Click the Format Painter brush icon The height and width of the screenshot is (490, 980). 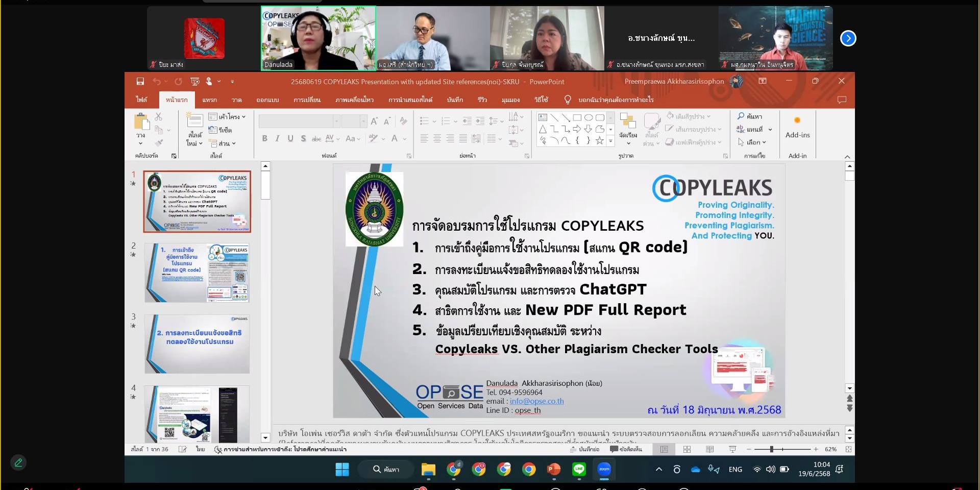point(159,143)
